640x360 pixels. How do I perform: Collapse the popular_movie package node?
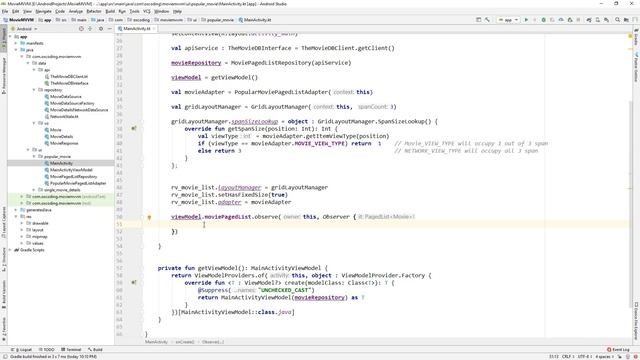(x=34, y=156)
